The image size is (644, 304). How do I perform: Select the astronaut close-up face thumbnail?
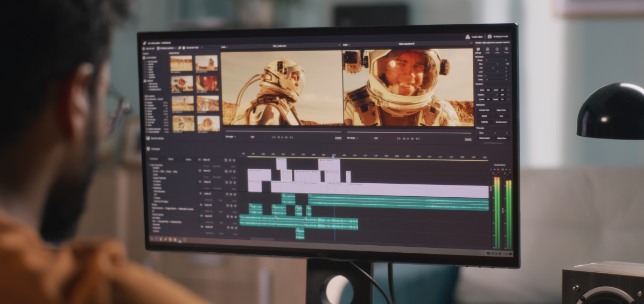[207, 83]
